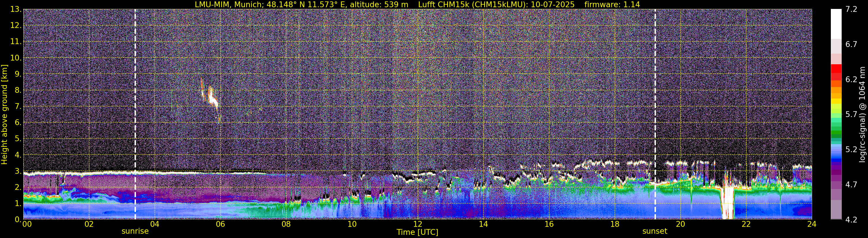Click the time axis tick "24"
The height and width of the screenshot is (238, 868).
click(812, 224)
